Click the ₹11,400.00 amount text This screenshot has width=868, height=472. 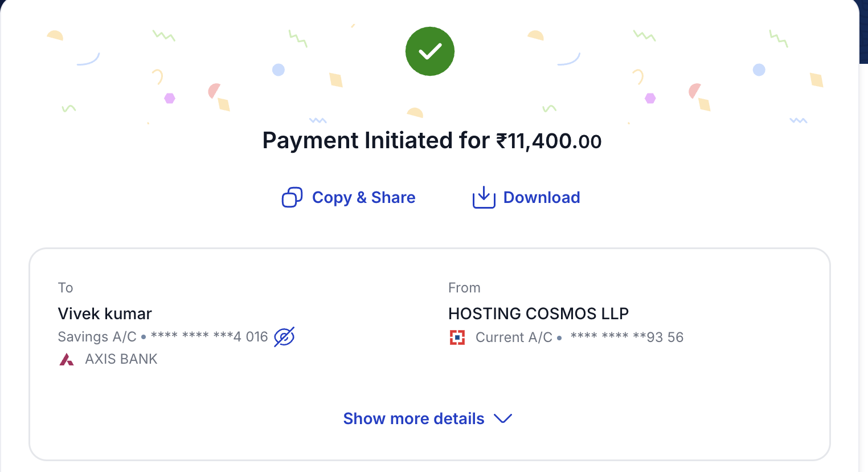[x=548, y=141]
